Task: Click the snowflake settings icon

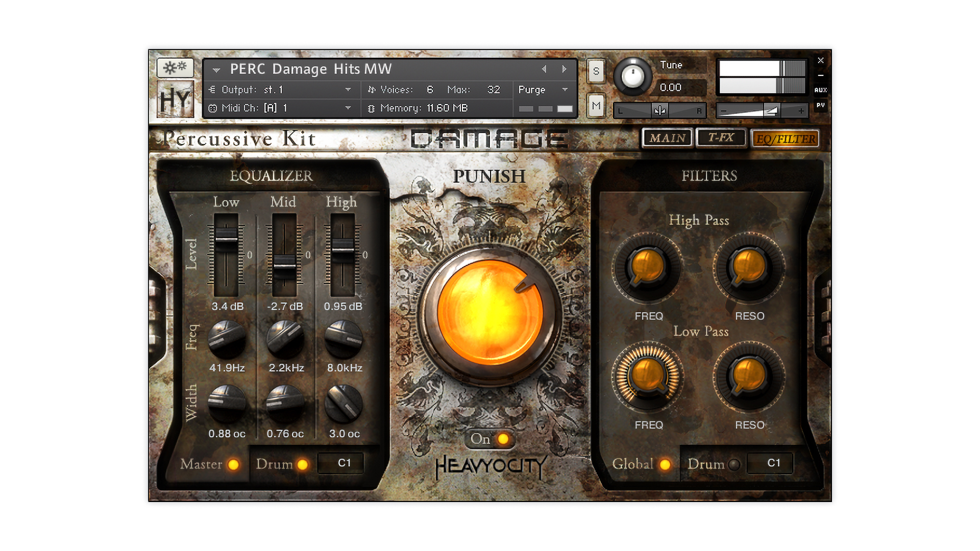Action: pyautogui.click(x=175, y=67)
